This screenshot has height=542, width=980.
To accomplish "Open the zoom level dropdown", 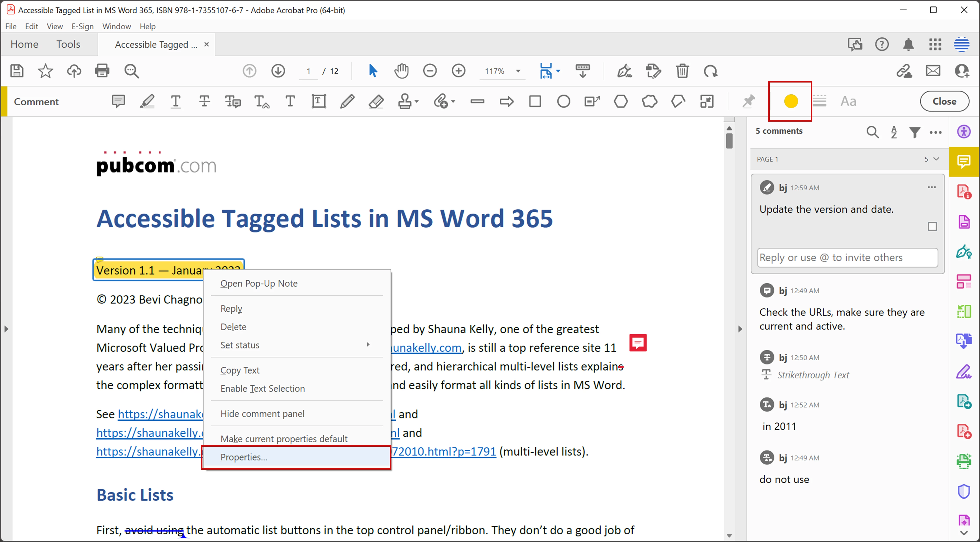I will click(518, 71).
